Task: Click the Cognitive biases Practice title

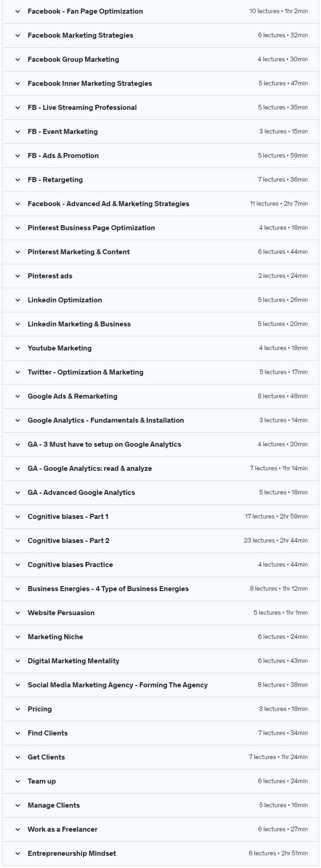Action: click(x=70, y=565)
